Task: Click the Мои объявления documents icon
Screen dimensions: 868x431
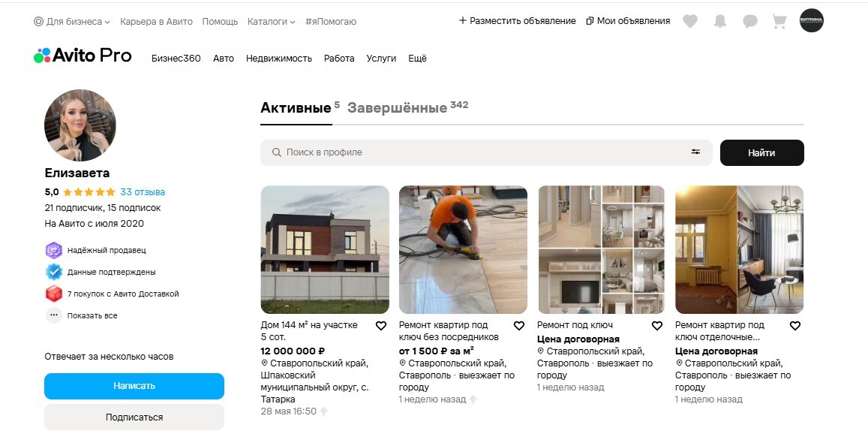Action: (x=590, y=21)
